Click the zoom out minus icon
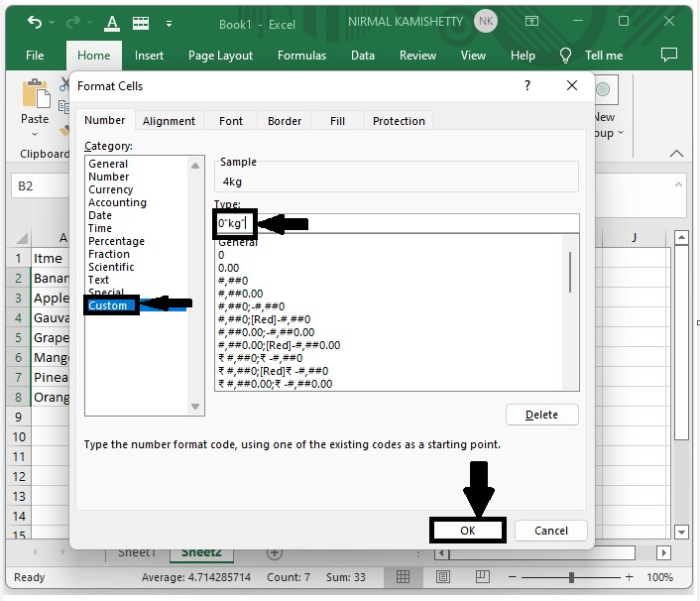This screenshot has height=601, width=700. (512, 577)
